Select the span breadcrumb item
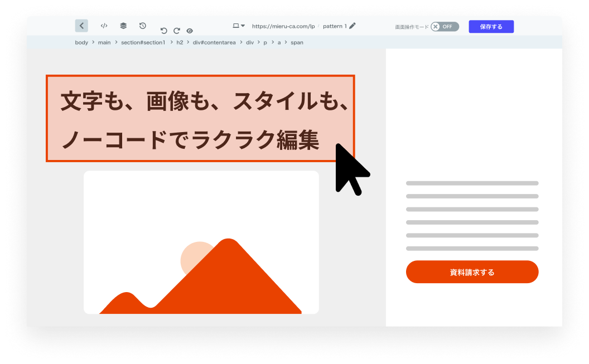The width and height of the screenshot is (589, 364). point(297,42)
